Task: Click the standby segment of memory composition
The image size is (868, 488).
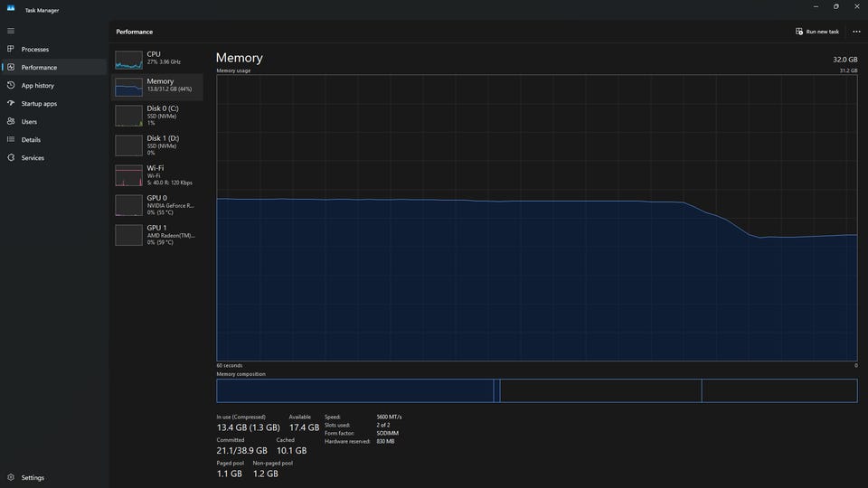Action: coord(600,390)
